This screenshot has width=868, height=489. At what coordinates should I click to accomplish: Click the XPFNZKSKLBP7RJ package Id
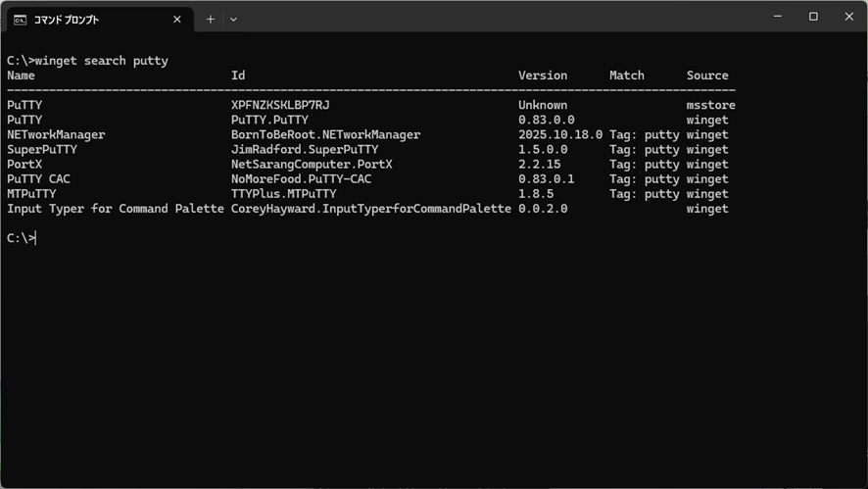pos(280,105)
